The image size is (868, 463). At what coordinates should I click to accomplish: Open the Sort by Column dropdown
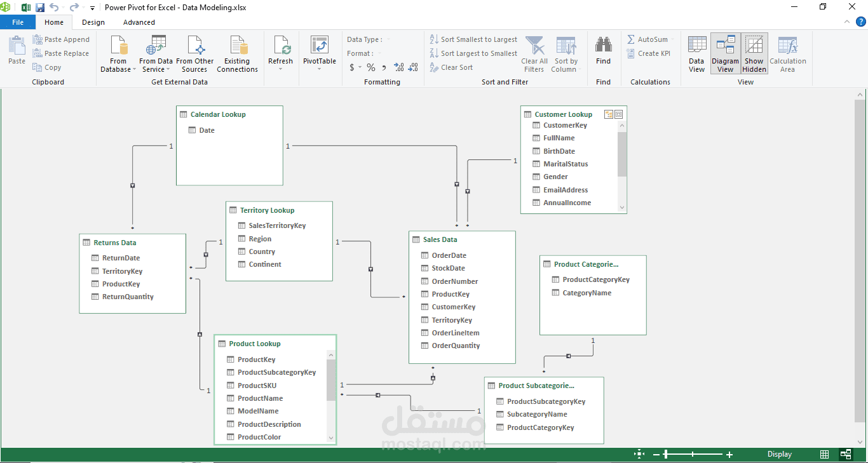click(x=566, y=54)
